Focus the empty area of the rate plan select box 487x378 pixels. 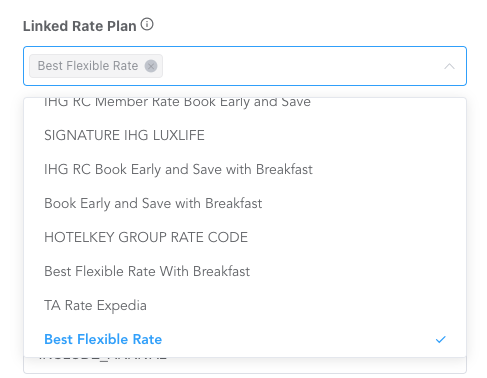click(300, 66)
